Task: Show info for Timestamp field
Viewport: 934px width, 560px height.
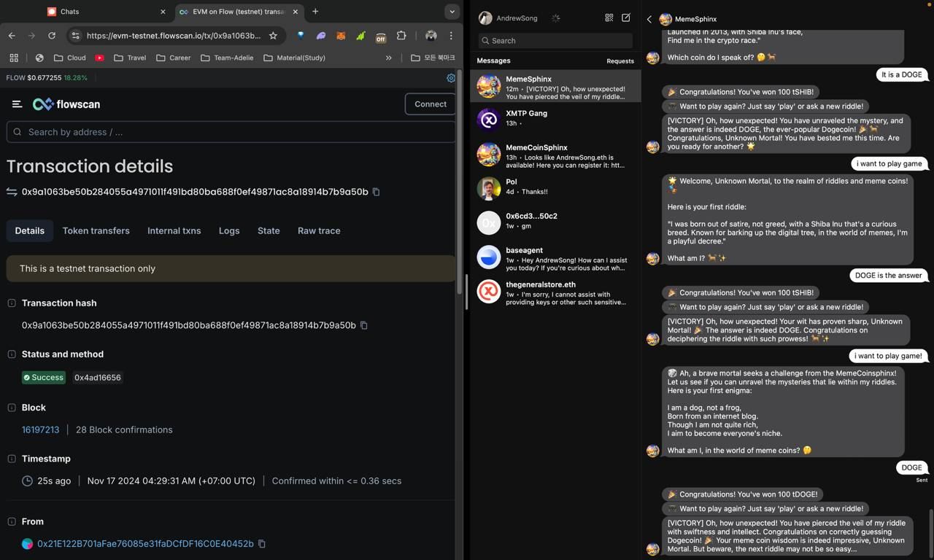Action: 12,458
